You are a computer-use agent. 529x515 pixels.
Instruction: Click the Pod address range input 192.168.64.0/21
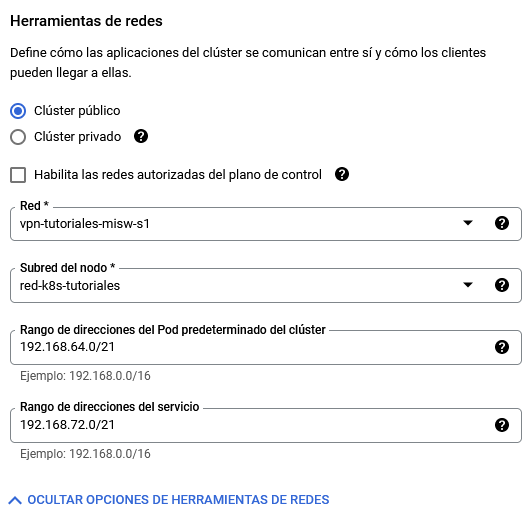[x=250, y=347]
